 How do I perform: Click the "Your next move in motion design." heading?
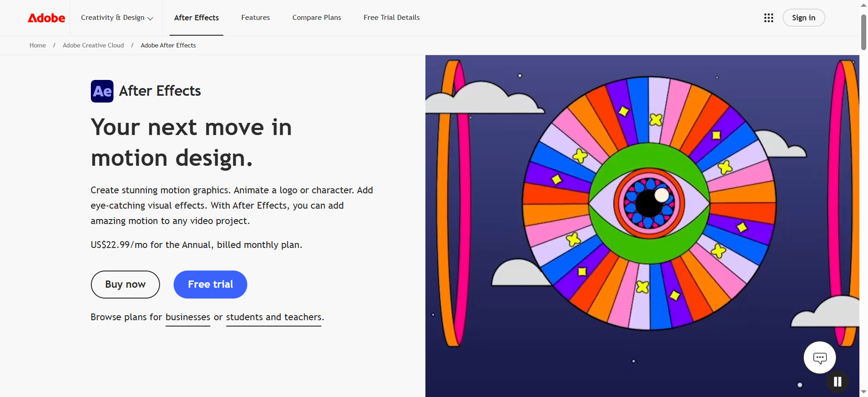tap(191, 143)
